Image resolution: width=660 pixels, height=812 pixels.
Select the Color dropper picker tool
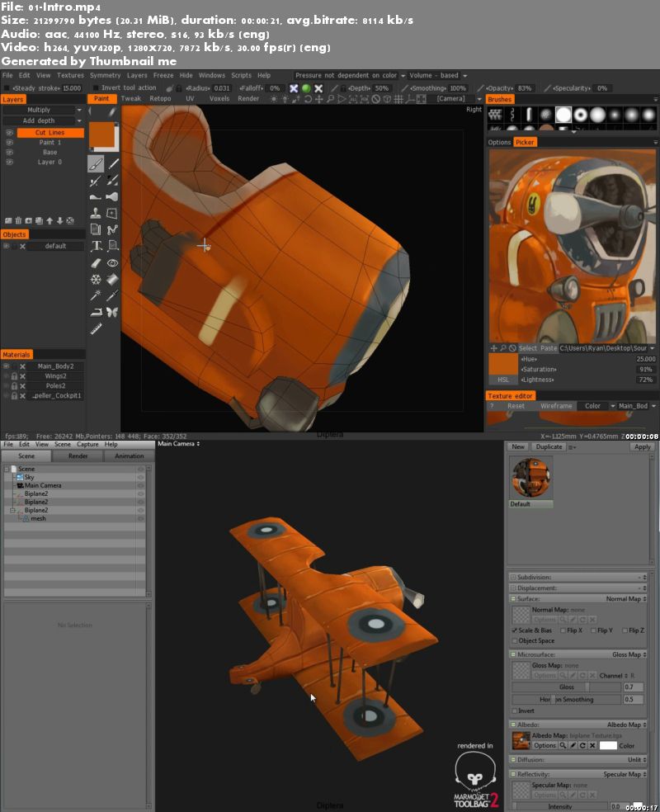click(112, 295)
